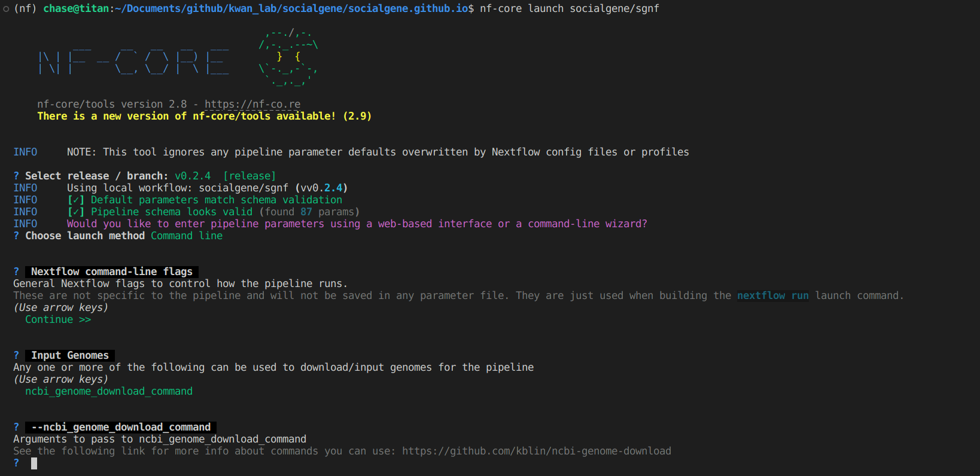Click the '87' params count

coord(306,212)
